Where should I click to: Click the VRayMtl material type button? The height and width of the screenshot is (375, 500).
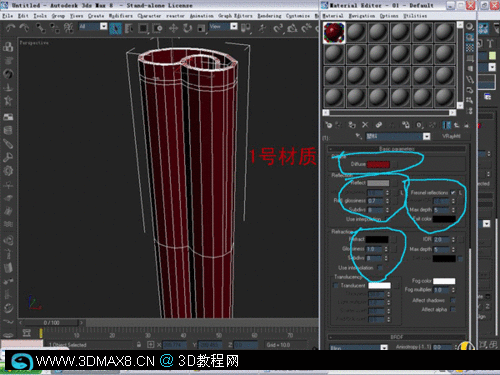coord(451,136)
